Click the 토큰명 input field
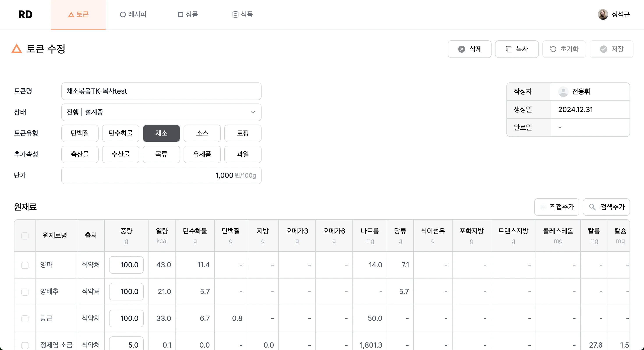 161,91
